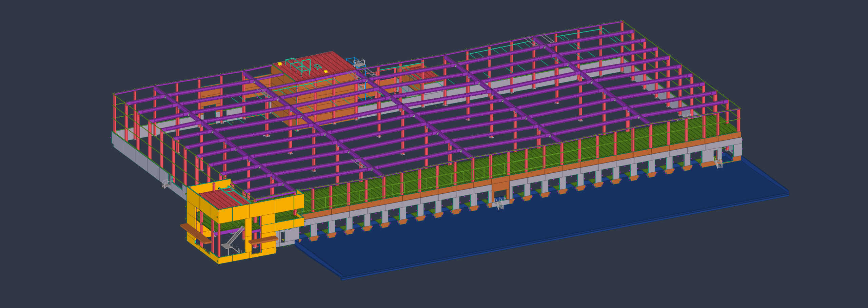Image resolution: width=868 pixels, height=308 pixels.
Task: Select the right yellow box on the red roof
Action: pyautogui.click(x=325, y=72)
